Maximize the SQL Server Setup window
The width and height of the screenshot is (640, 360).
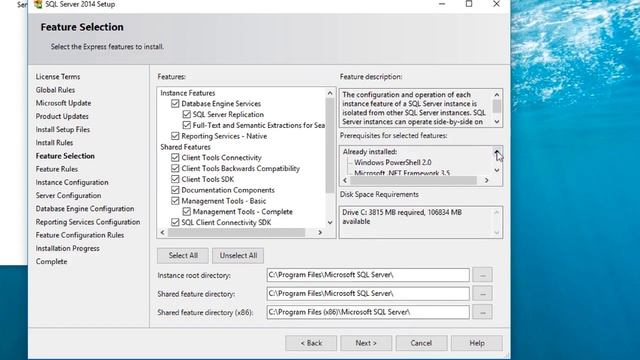coord(469,4)
